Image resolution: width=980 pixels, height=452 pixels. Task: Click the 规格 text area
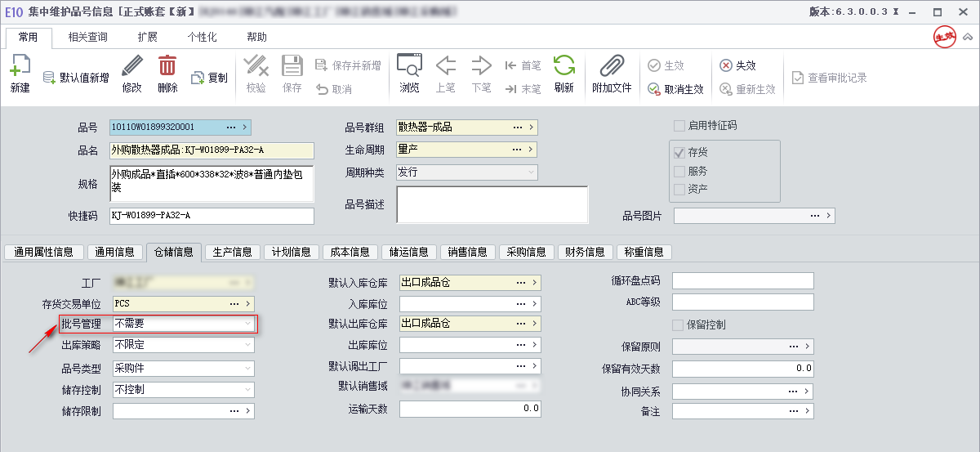[x=212, y=184]
